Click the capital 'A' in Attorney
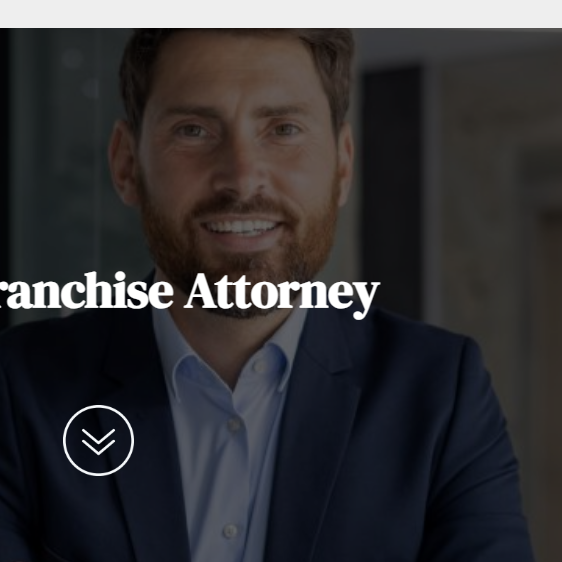The image size is (562, 562). click(x=200, y=291)
